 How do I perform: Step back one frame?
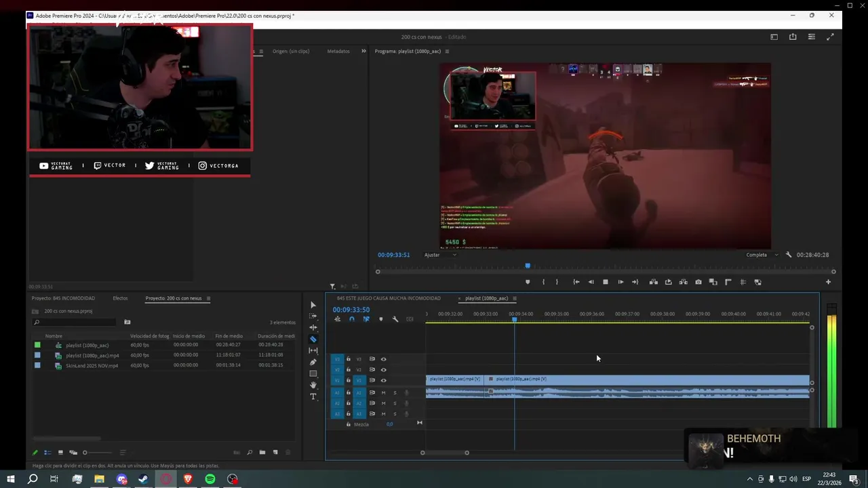[x=591, y=282]
